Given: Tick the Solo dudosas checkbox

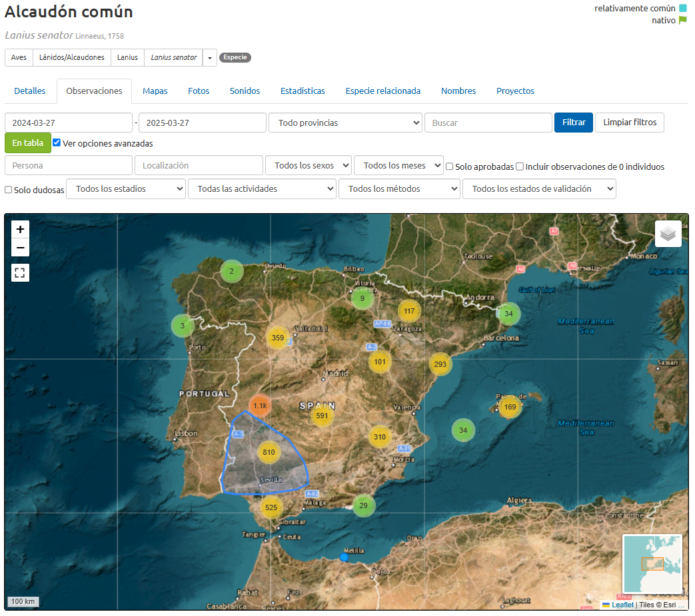Looking at the screenshot, I should click(x=9, y=190).
